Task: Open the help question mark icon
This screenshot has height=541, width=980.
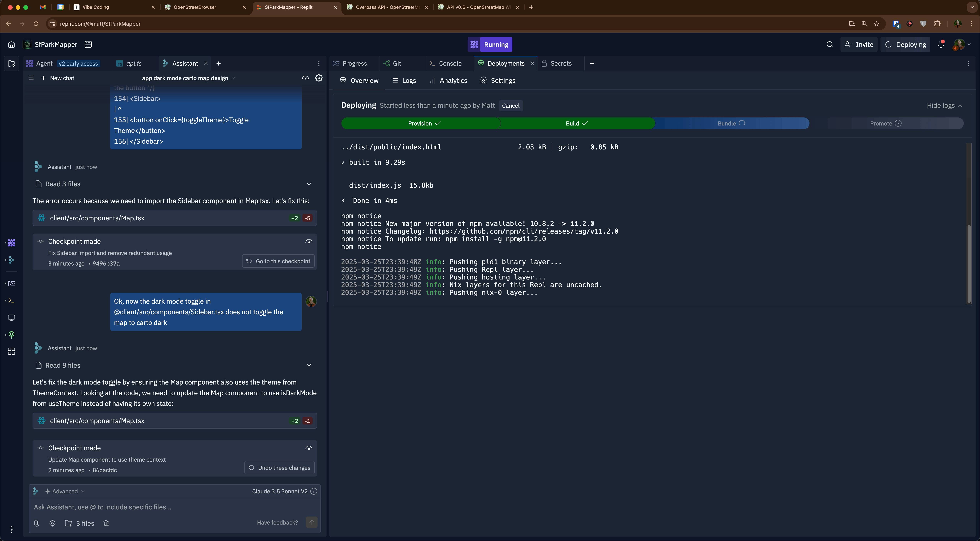Action: click(11, 529)
